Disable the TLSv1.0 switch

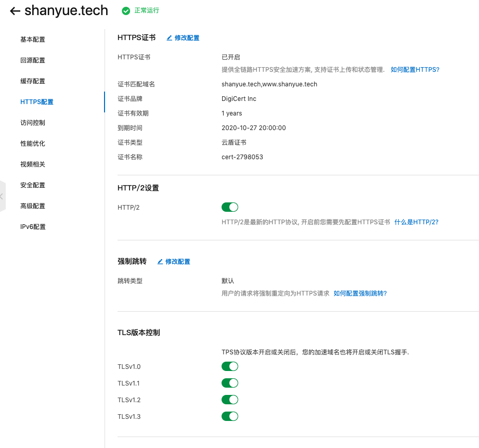point(229,366)
